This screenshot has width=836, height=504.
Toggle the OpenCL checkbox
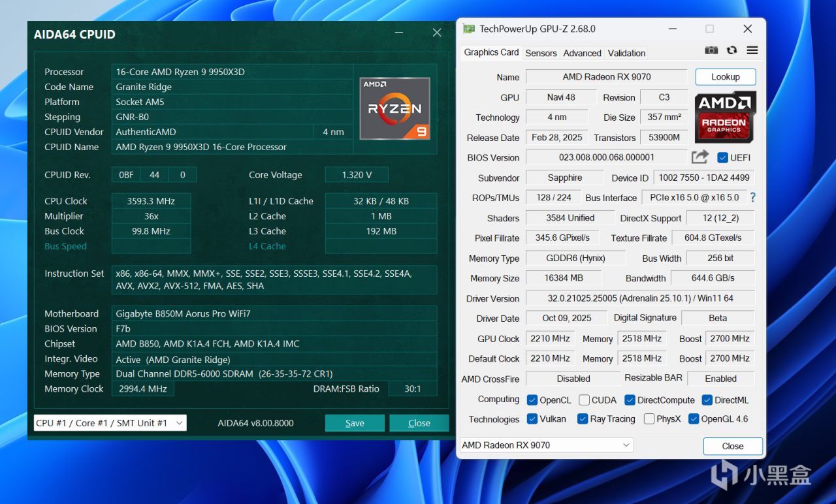coord(532,400)
